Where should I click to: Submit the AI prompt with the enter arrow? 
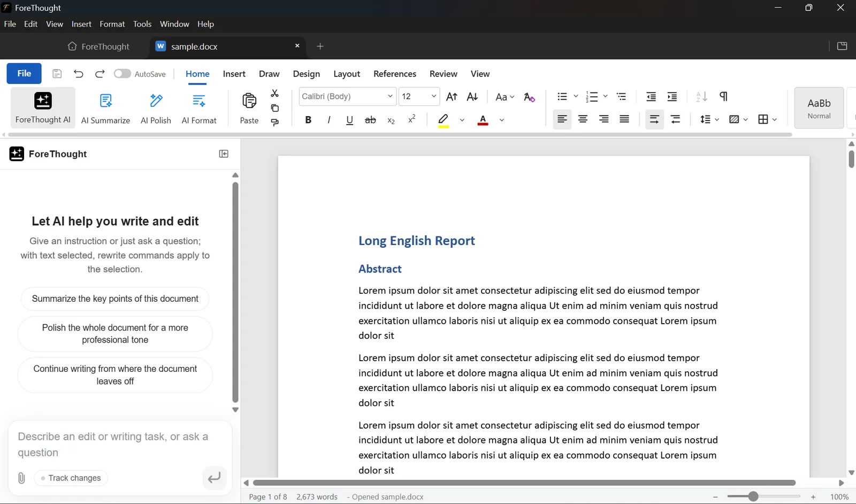coord(214,478)
